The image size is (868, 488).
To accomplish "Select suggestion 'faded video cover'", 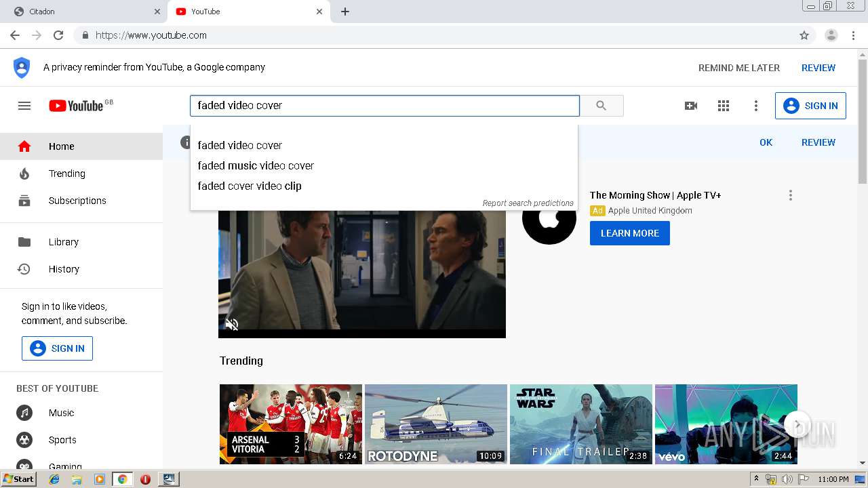I will tap(384, 145).
